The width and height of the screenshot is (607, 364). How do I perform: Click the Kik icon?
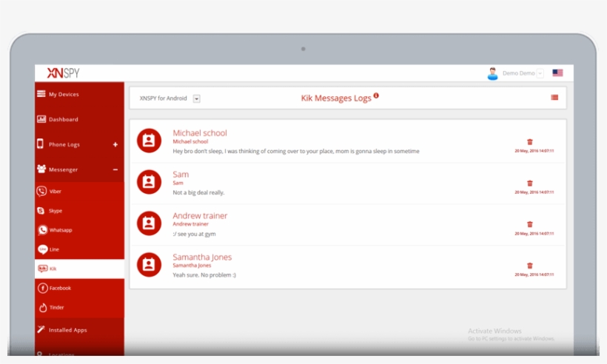tap(43, 269)
